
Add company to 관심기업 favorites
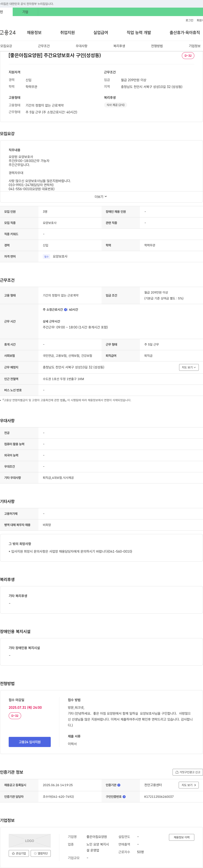tap(19, 853)
